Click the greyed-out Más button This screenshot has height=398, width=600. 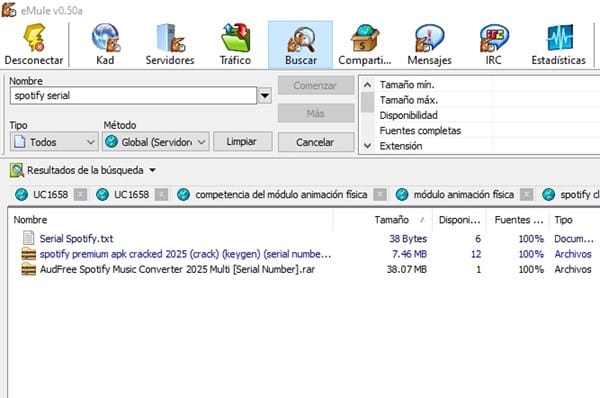click(x=316, y=113)
